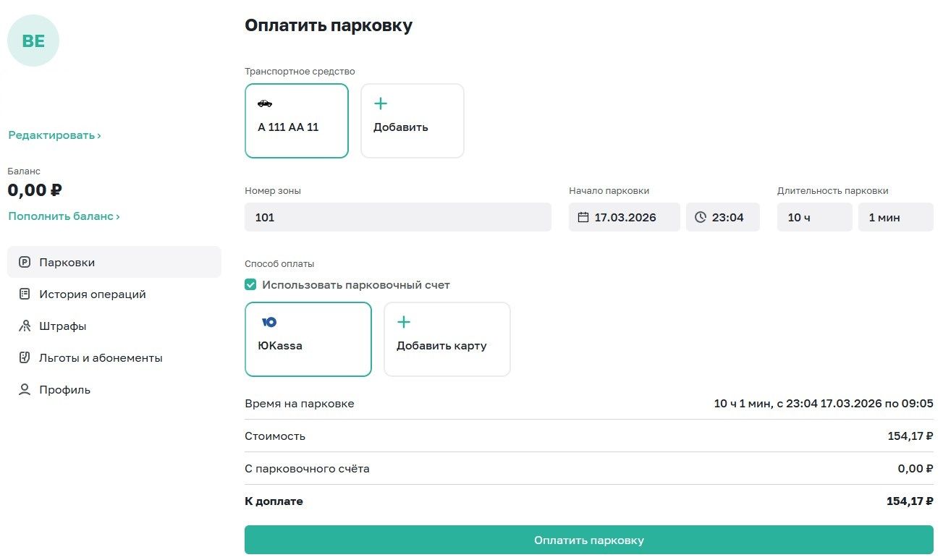
Task: Click the BE profile avatar
Action: click(33, 41)
